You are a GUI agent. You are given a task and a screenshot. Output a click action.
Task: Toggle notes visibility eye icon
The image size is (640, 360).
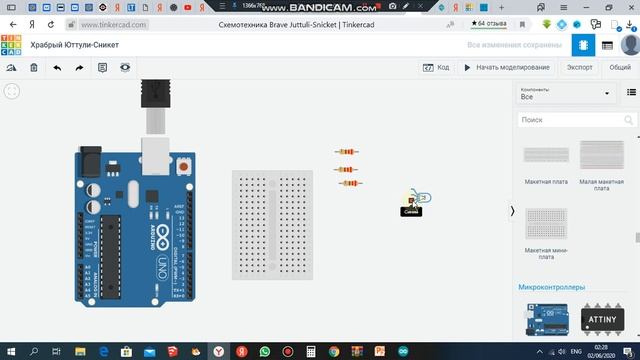[x=125, y=67]
